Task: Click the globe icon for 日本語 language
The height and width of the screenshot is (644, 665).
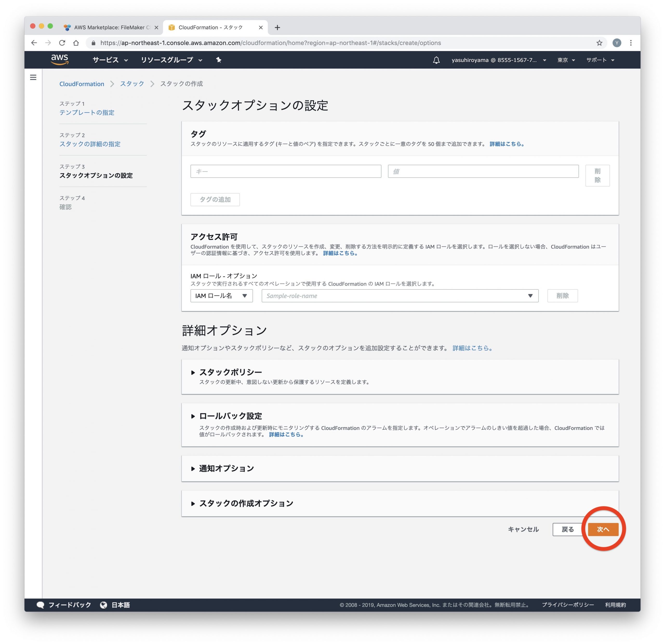Action: 103,605
